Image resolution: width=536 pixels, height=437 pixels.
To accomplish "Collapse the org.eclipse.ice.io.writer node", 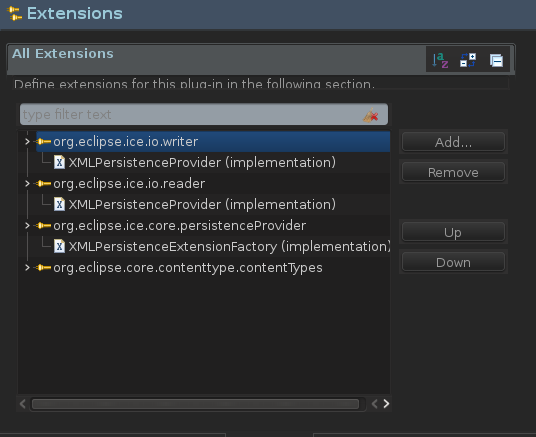I will (27, 141).
